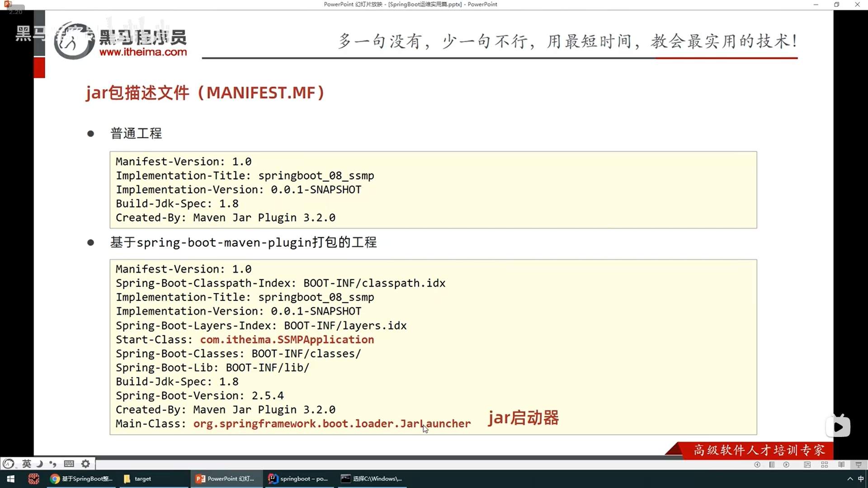868x488 pixels.
Task: Click the Slide Show view icon
Action: click(859, 465)
